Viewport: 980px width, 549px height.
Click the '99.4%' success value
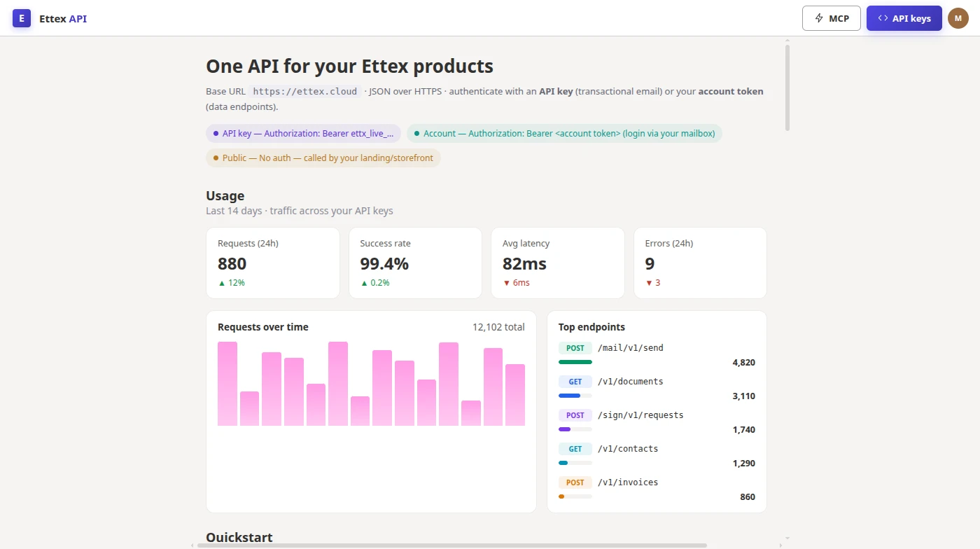click(384, 264)
